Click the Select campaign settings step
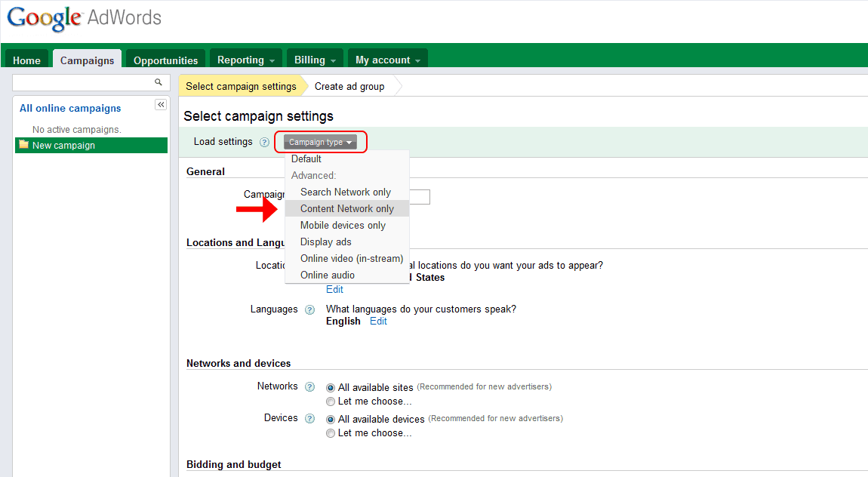 point(241,86)
